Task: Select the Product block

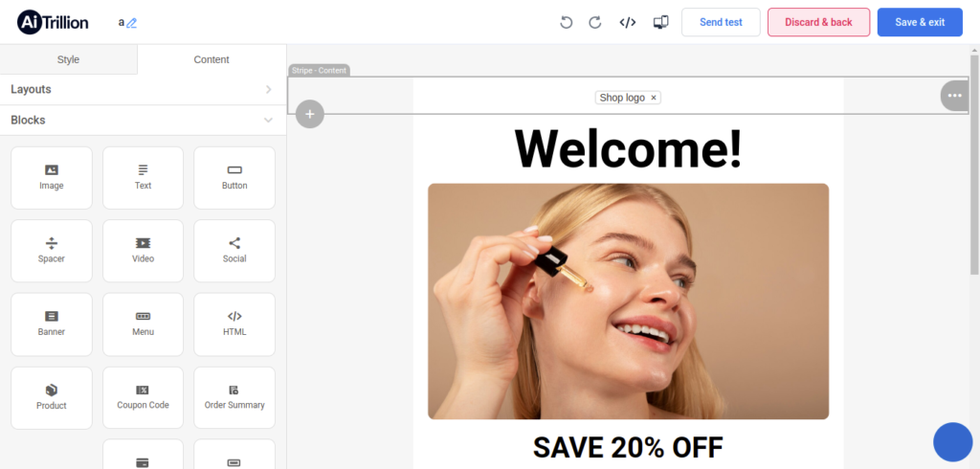Action: click(52, 398)
